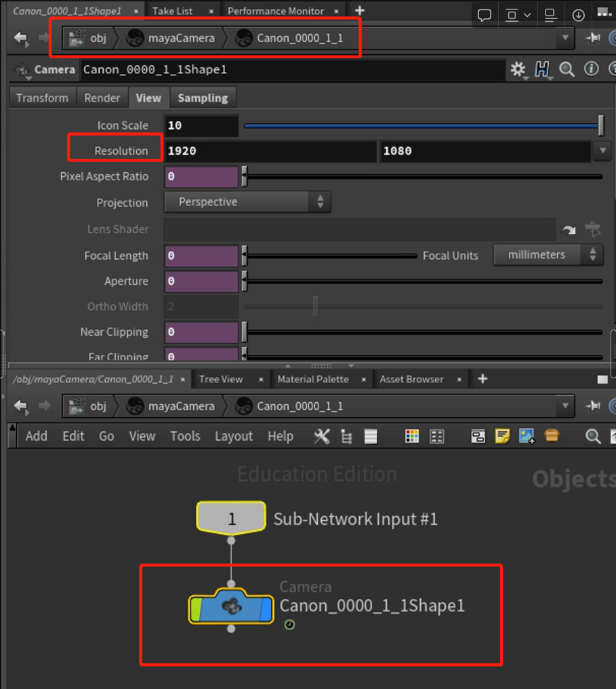Switch to the Sampling tab
Image resolution: width=616 pixels, height=689 pixels.
click(203, 98)
